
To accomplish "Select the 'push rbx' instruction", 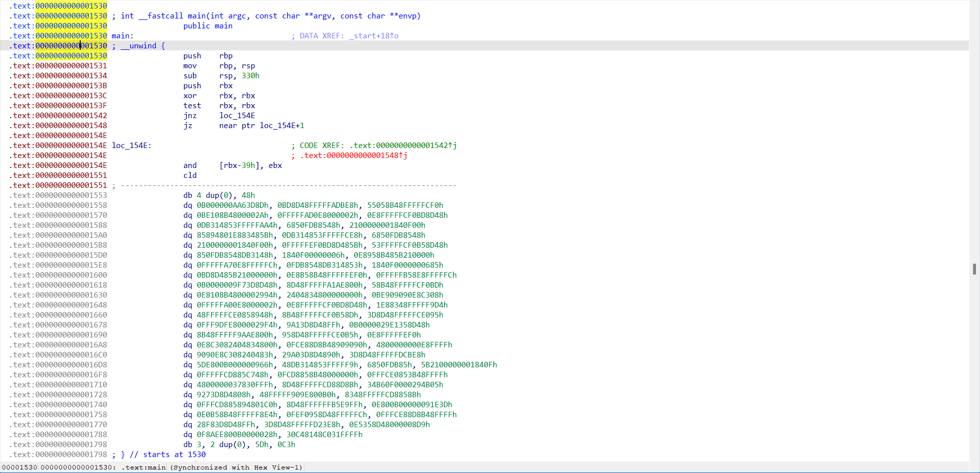I will tap(208, 86).
